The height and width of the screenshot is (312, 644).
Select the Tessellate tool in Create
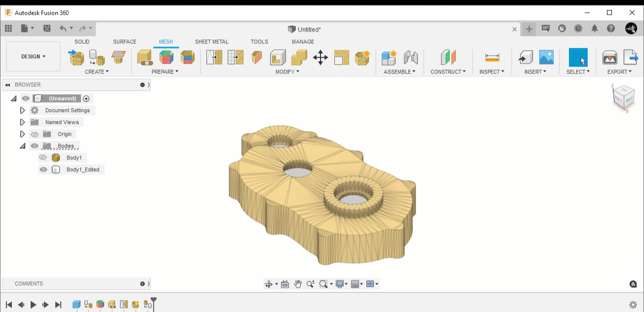(x=97, y=57)
